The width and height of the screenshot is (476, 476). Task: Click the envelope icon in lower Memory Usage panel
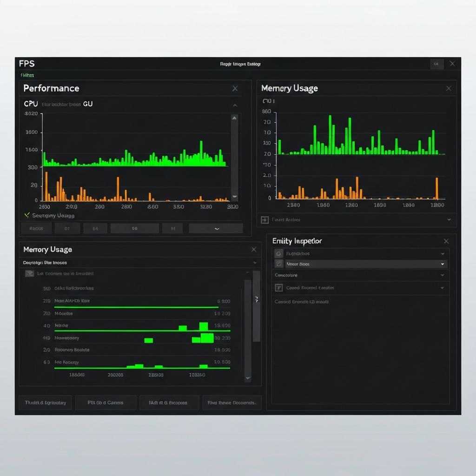(29, 273)
